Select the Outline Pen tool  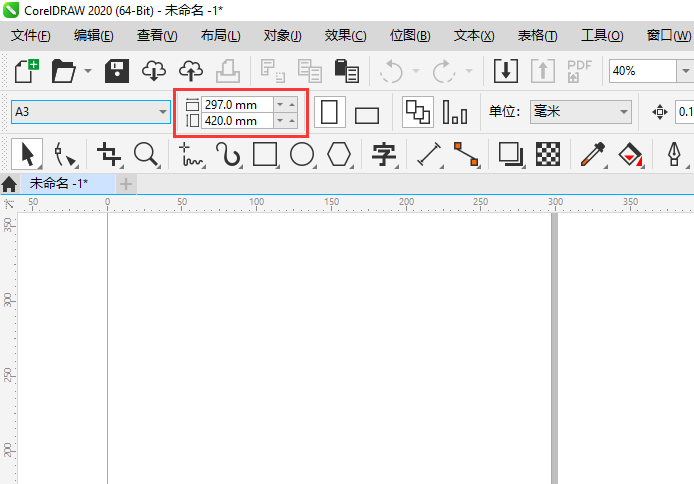pos(675,155)
